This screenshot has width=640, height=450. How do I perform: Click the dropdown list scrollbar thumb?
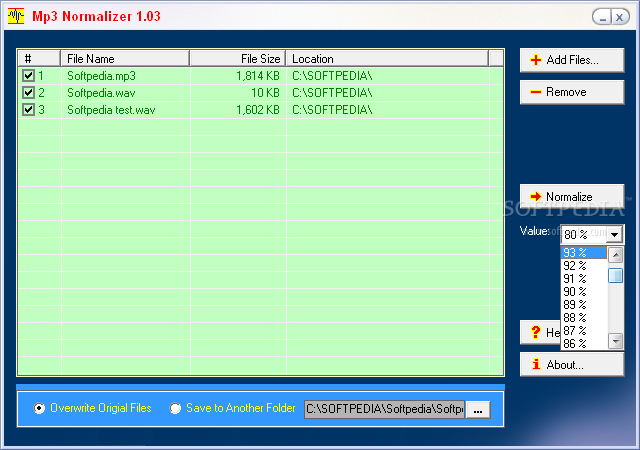(616, 275)
